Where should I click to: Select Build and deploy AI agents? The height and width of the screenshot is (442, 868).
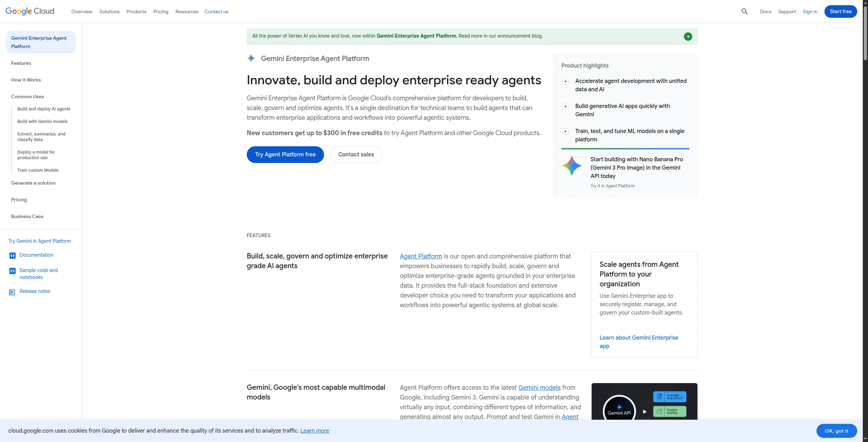tap(44, 109)
